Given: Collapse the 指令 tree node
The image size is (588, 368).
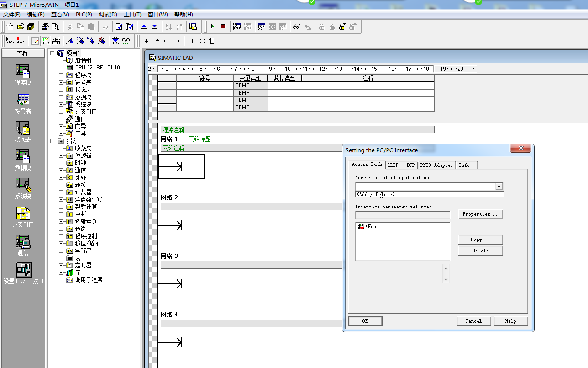Looking at the screenshot, I should (52, 141).
